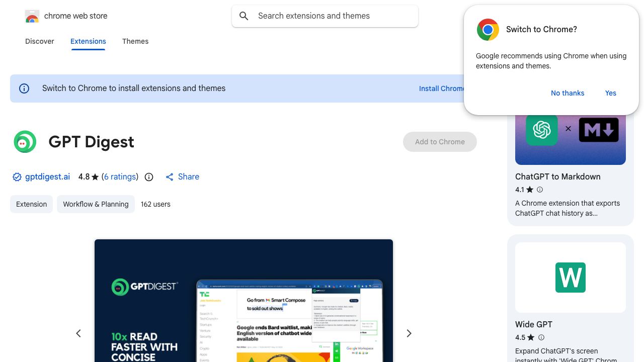The width and height of the screenshot is (644, 362).
Task: Switch to the Themes tab
Action: [135, 41]
